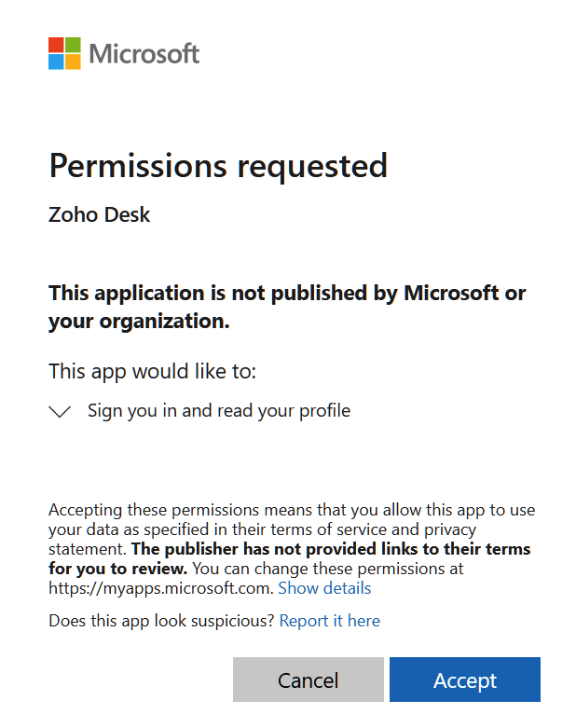Click the Permissions requested heading
The image size is (576, 728).
218,166
